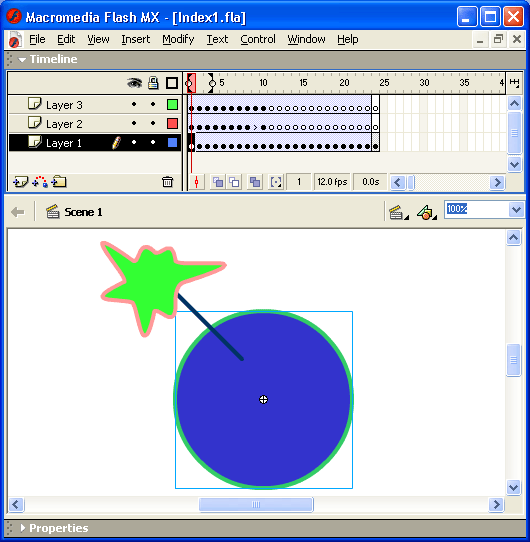Enable Edit Multiple Frames

(x=255, y=182)
